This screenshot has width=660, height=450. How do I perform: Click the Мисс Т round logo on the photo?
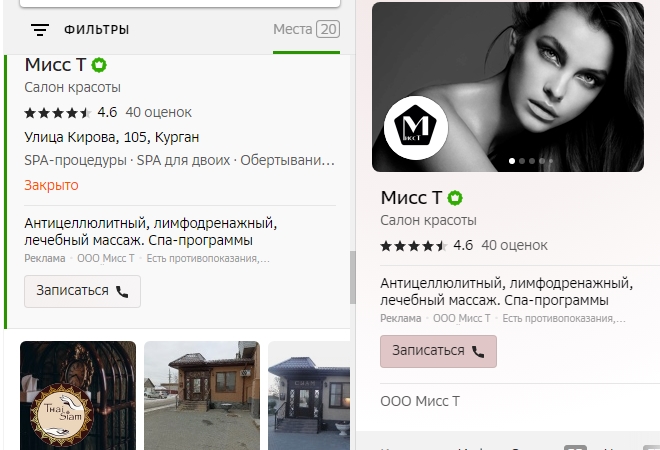[x=416, y=128]
